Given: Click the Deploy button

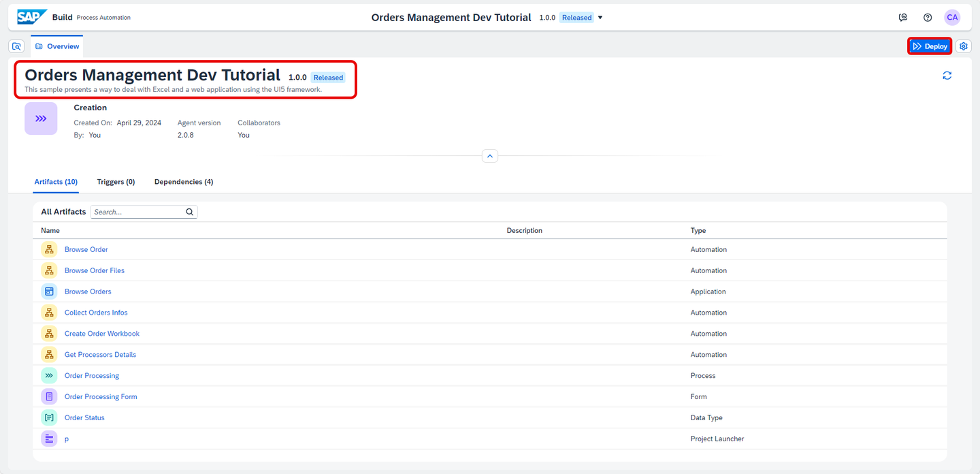Looking at the screenshot, I should [930, 46].
